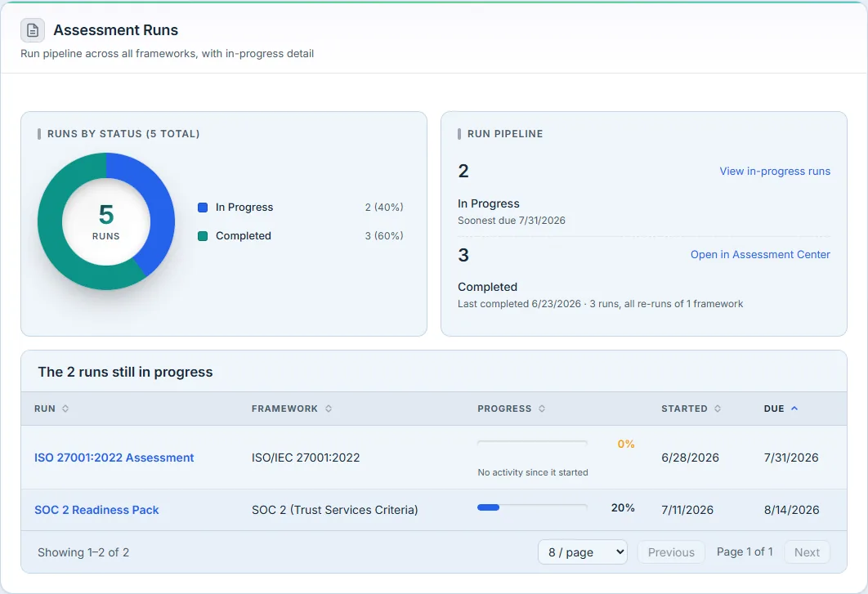Click the STARTED column header
This screenshot has width=868, height=594.
click(691, 409)
